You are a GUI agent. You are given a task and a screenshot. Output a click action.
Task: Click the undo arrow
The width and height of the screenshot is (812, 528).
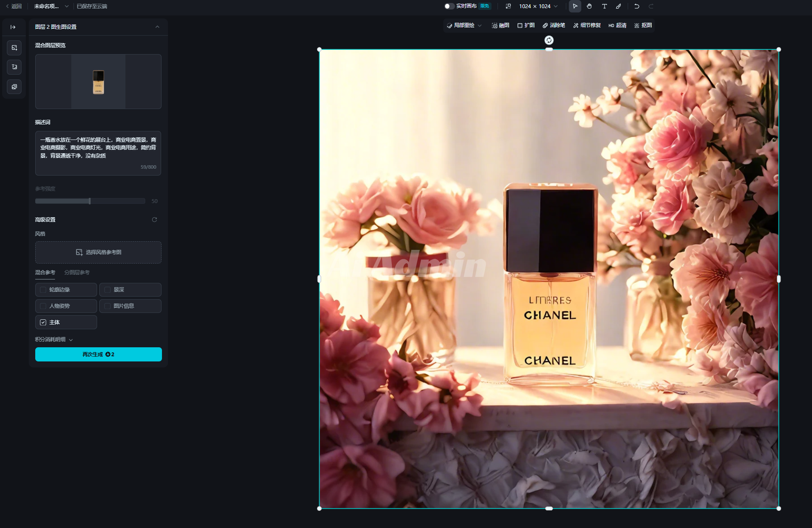coord(637,6)
